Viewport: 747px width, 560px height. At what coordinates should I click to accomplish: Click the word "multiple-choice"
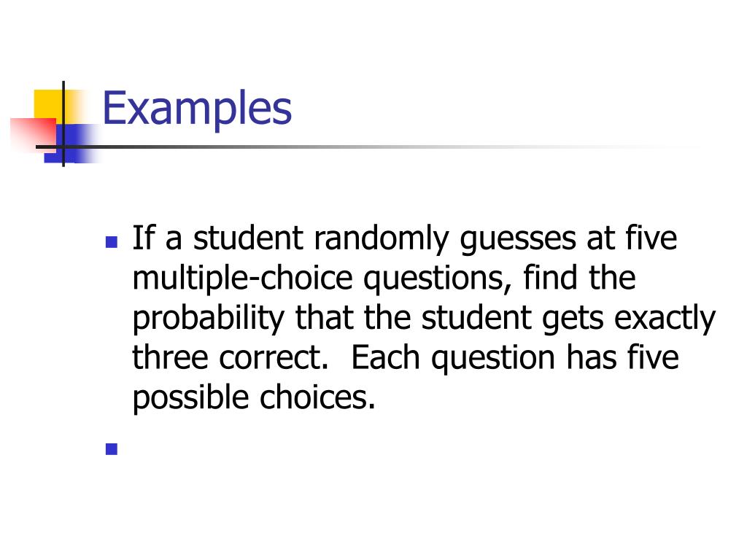(242, 279)
